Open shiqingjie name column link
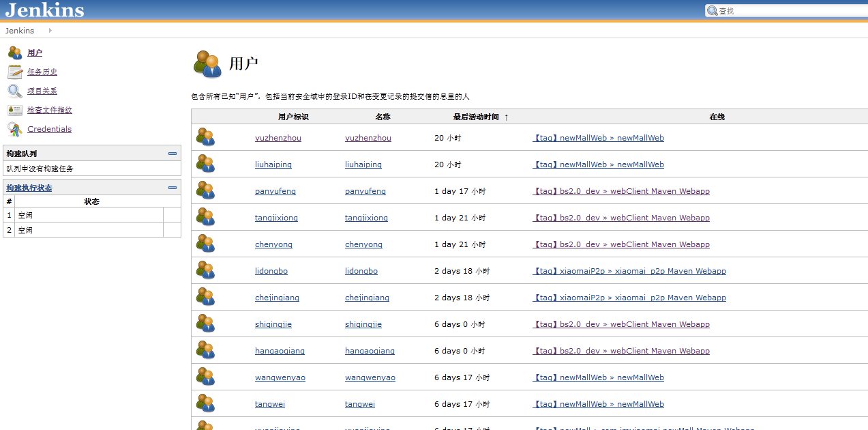The width and height of the screenshot is (868, 430). 363,324
